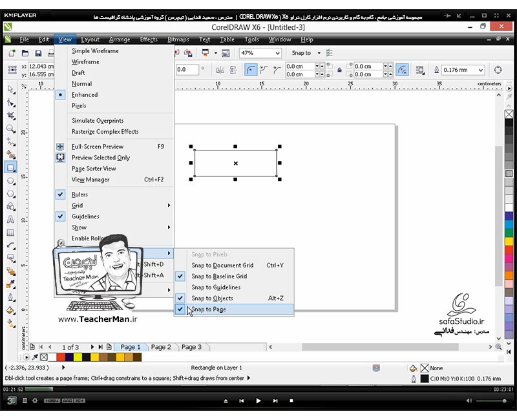
Task: Expand the document palette arrow button
Action: (26, 357)
